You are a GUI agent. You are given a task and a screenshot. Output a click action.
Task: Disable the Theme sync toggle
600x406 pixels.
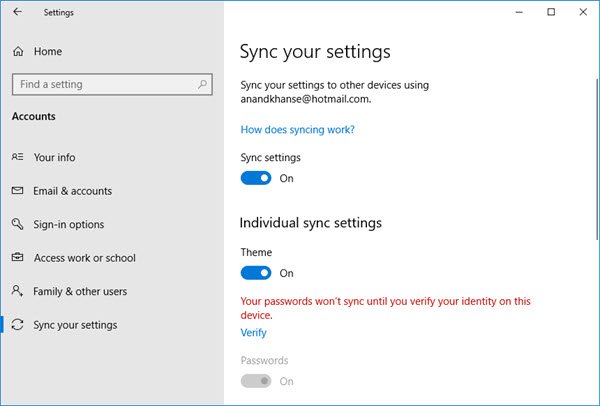(x=256, y=273)
